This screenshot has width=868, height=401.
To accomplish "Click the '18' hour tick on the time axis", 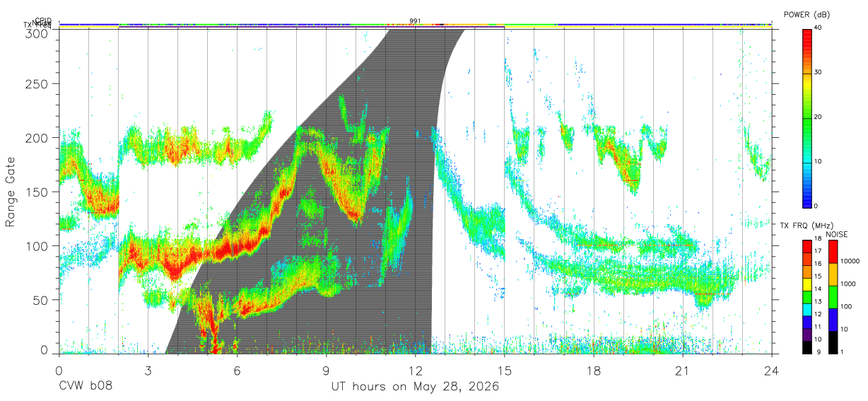I will [x=593, y=370].
